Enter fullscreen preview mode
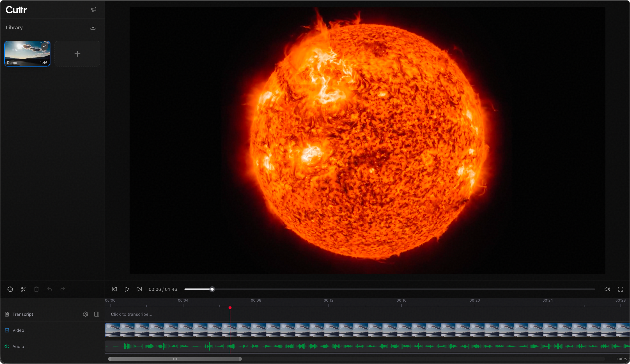The image size is (630, 364). point(621,289)
